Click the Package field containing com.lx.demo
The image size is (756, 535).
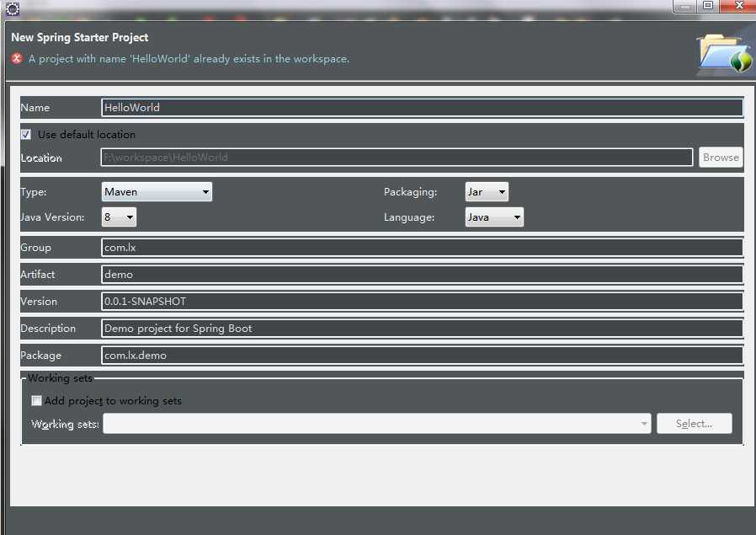click(x=422, y=356)
